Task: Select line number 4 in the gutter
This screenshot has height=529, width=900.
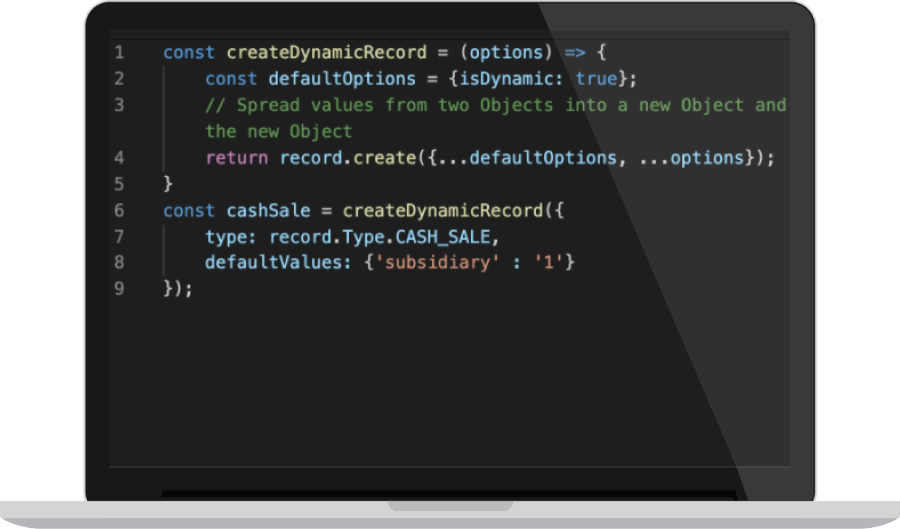Action: coord(119,158)
